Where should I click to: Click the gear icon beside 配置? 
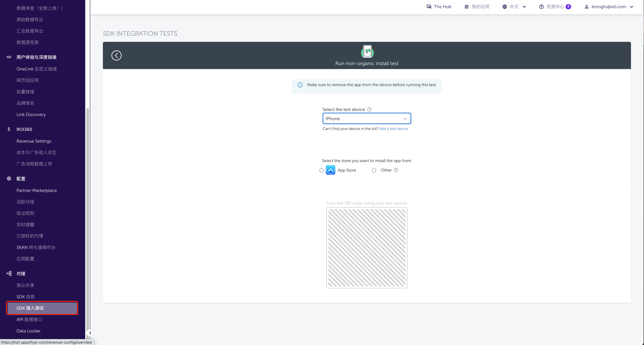point(9,179)
